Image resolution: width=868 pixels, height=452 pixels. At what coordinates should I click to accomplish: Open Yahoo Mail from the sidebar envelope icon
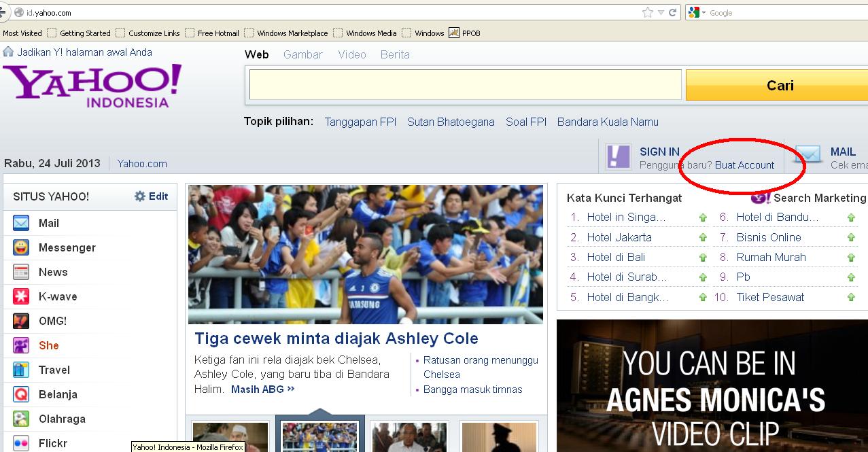click(x=20, y=223)
